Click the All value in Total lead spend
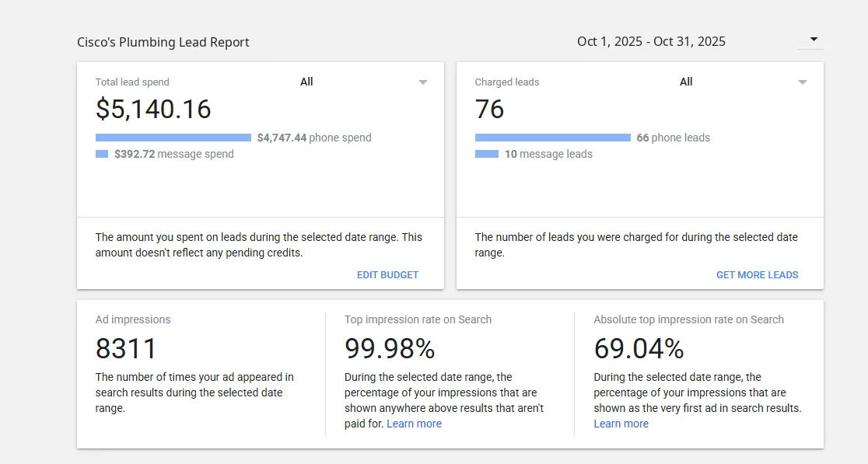The height and width of the screenshot is (464, 868). click(306, 82)
